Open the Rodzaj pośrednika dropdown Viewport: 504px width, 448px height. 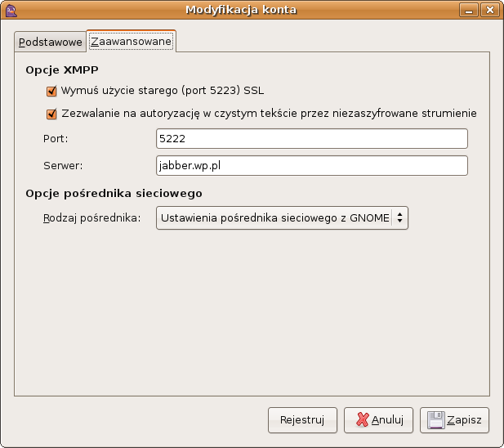point(282,218)
